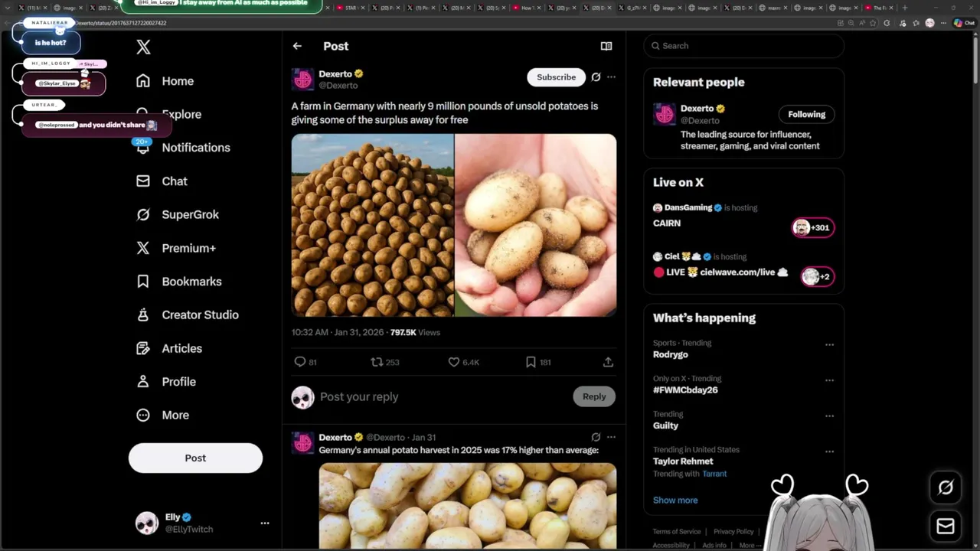Open the Terms of Service link

click(x=677, y=532)
